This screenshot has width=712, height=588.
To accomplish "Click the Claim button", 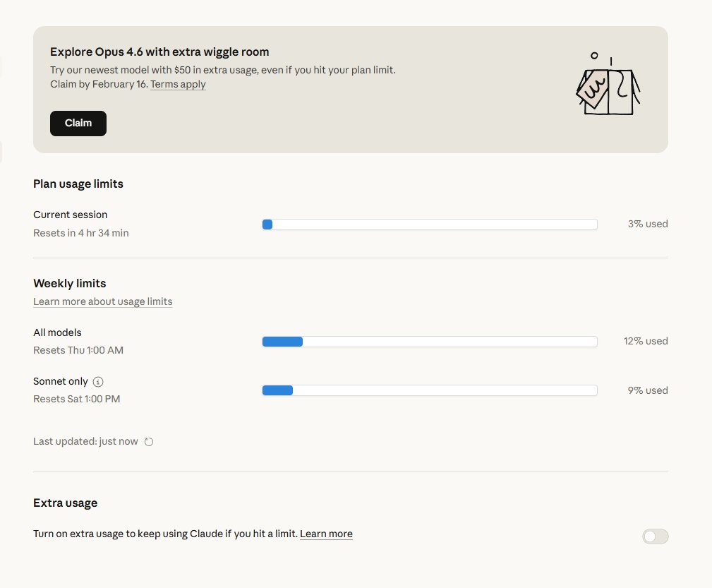I will click(78, 123).
